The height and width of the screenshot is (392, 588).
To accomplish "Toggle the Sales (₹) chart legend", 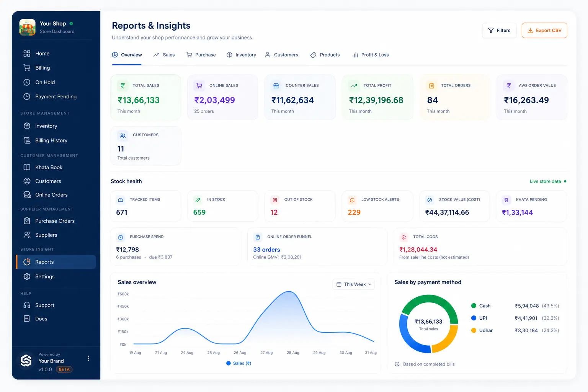I will (239, 363).
